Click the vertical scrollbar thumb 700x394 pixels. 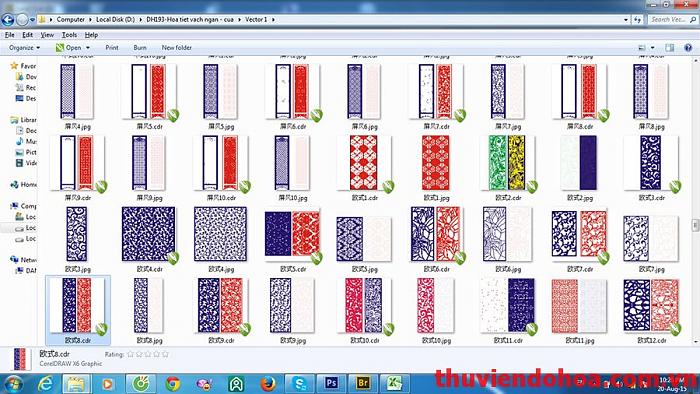696,225
